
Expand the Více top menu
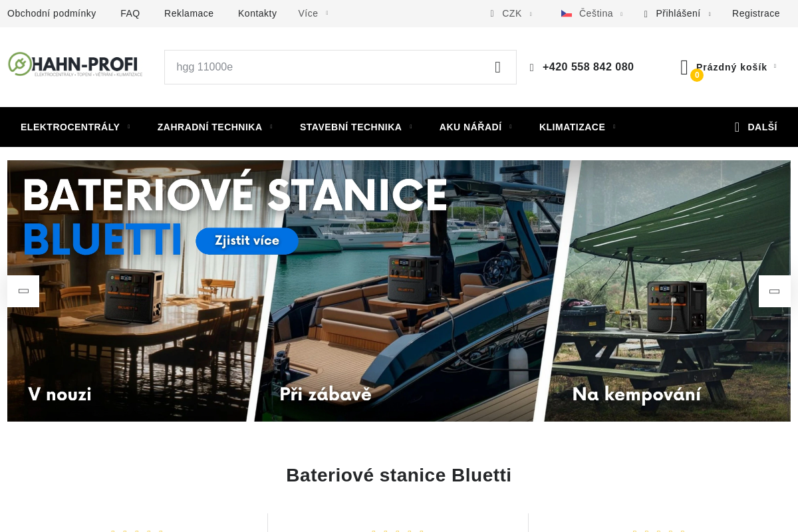tap(313, 13)
